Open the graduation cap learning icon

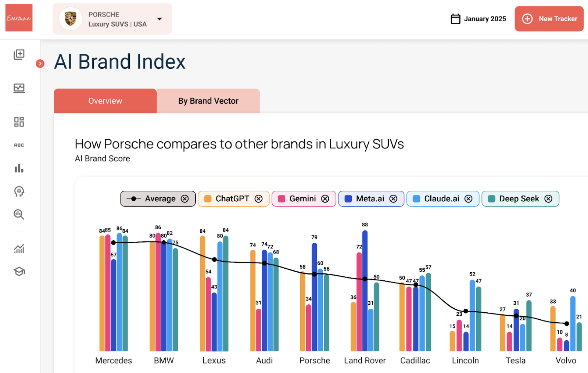click(19, 272)
